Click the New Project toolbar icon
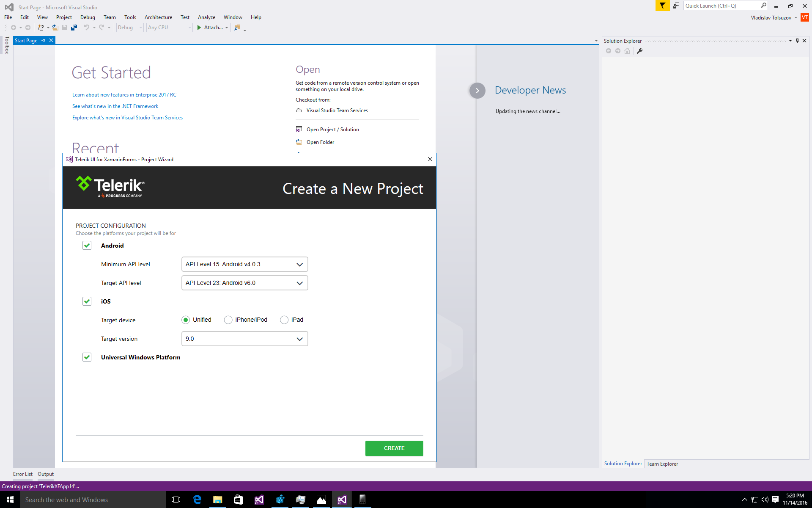The width and height of the screenshot is (812, 508). click(x=41, y=28)
